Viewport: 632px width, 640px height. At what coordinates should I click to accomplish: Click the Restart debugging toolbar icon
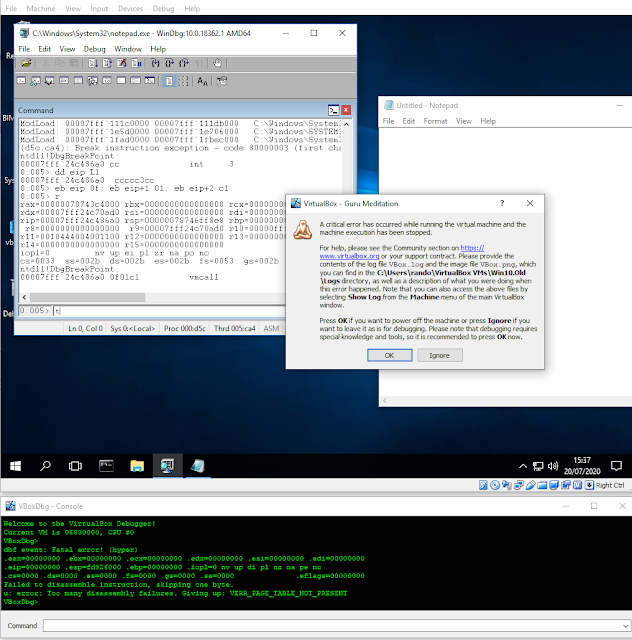[107, 63]
